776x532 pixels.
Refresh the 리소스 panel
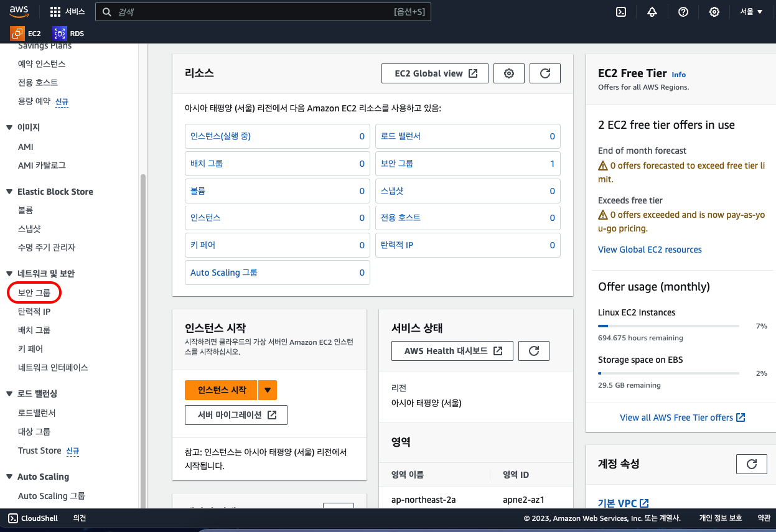coord(545,73)
